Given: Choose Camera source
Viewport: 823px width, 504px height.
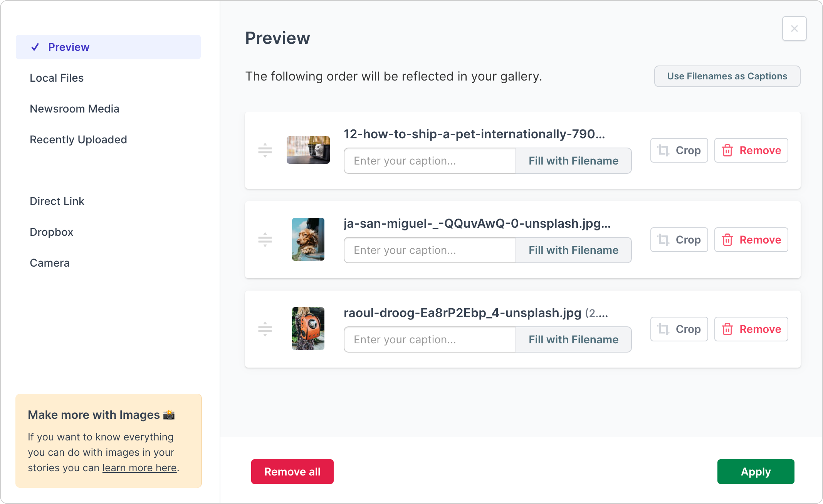Looking at the screenshot, I should pyautogui.click(x=50, y=263).
